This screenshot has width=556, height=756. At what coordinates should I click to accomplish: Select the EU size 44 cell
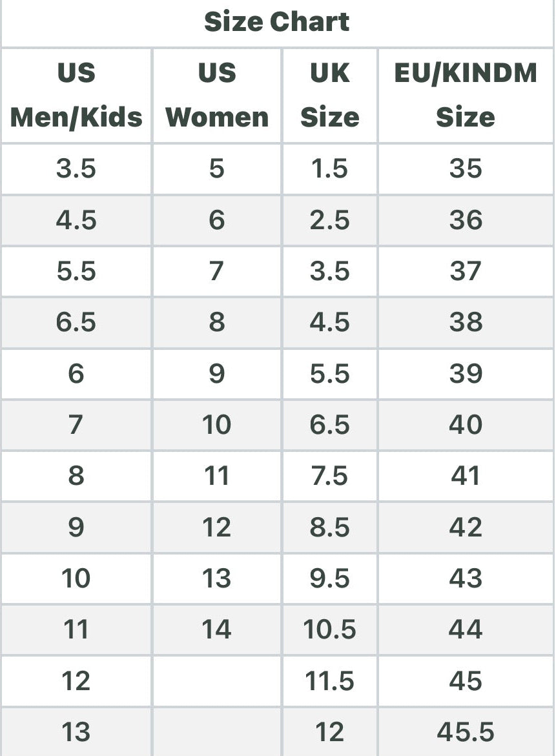[x=466, y=629]
